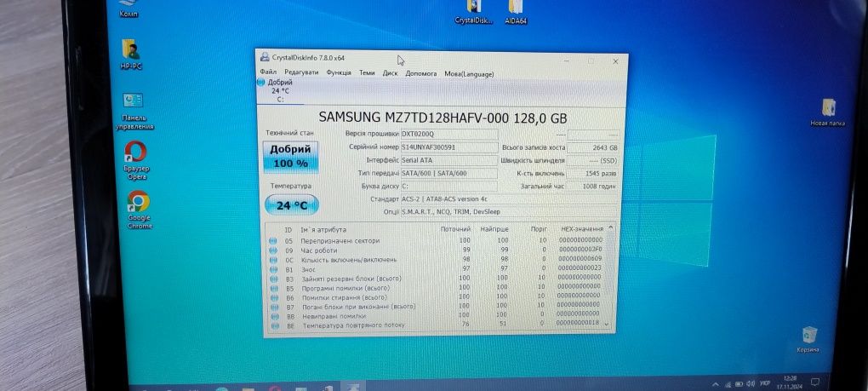This screenshot has height=391, width=868.
Task: Click the Температура повітряного потоку attribute name
Action: tap(353, 325)
